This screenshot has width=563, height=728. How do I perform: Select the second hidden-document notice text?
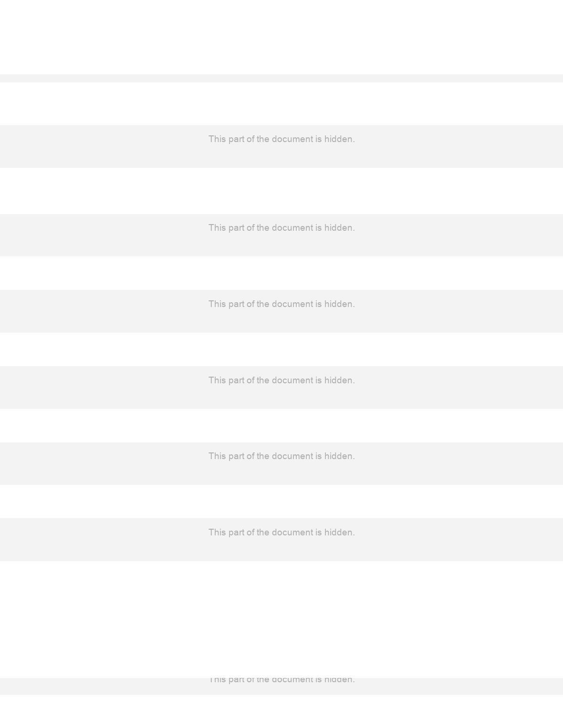pos(281,228)
